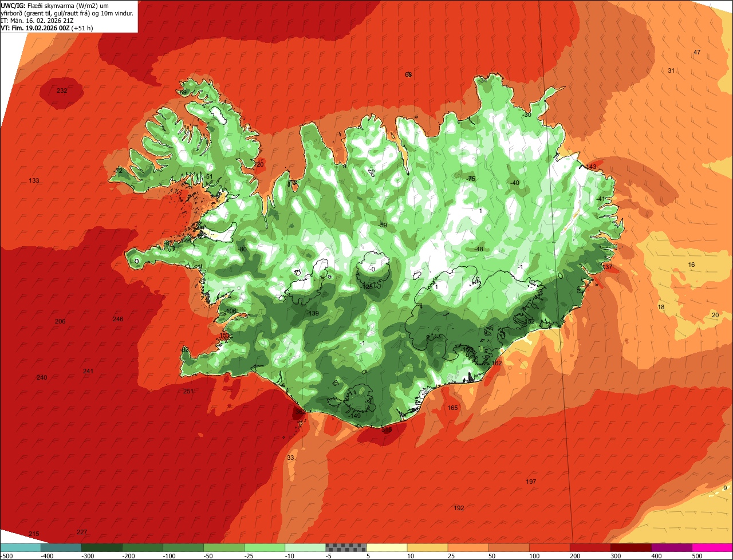Click the legend swatch between -500 and -400
Screen dimensions: 733x560
coord(21,547)
